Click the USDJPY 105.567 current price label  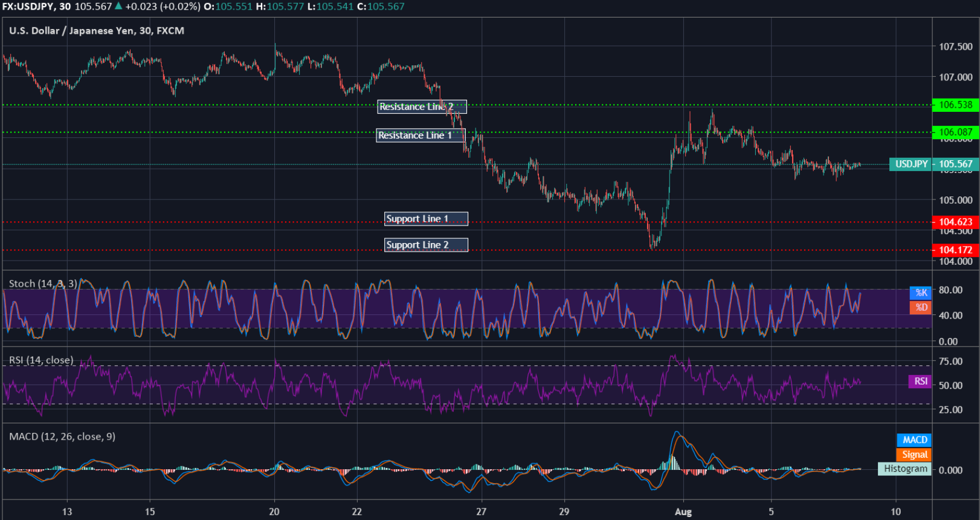click(x=934, y=164)
